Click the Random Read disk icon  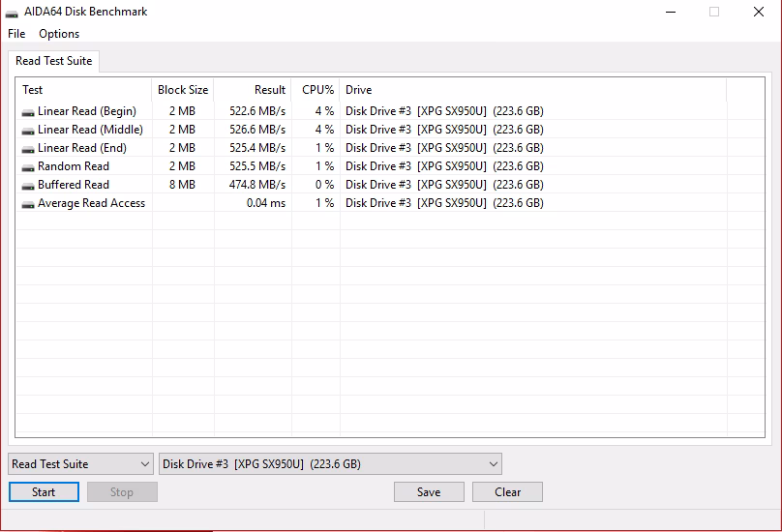pyautogui.click(x=28, y=167)
